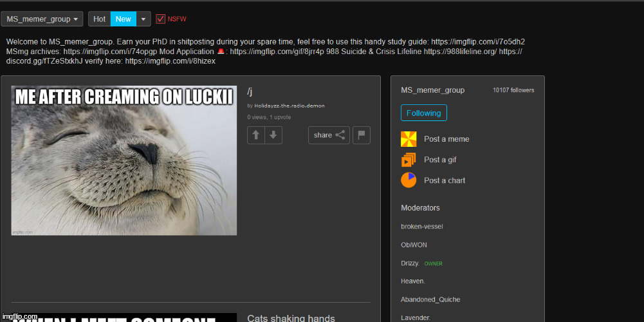View moderator broken-vessel's profile
This screenshot has width=644, height=322.
tap(421, 227)
